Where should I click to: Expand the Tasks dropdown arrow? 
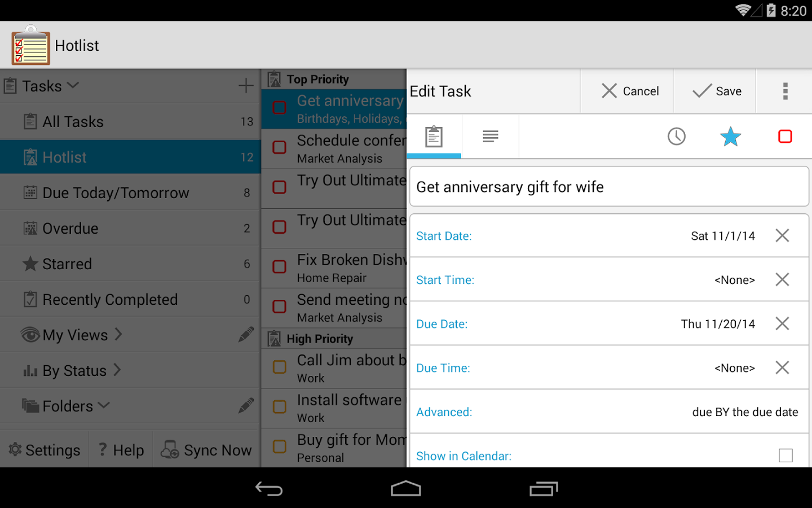pyautogui.click(x=73, y=85)
